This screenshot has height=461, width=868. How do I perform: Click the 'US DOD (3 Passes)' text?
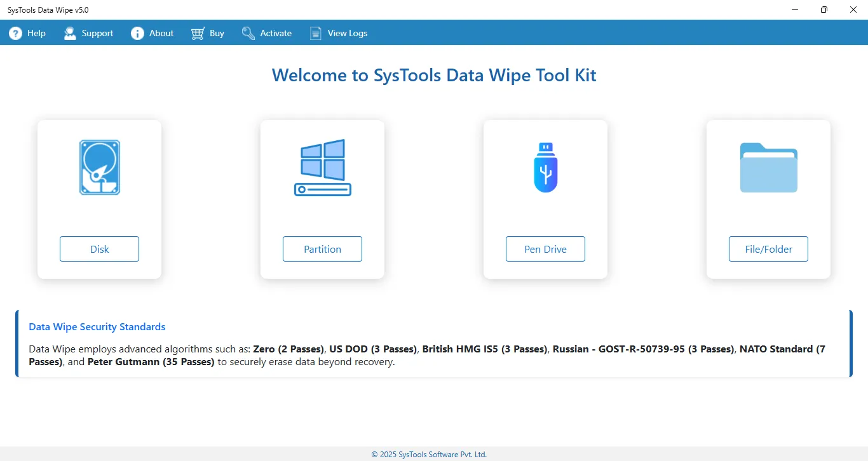[x=373, y=349]
